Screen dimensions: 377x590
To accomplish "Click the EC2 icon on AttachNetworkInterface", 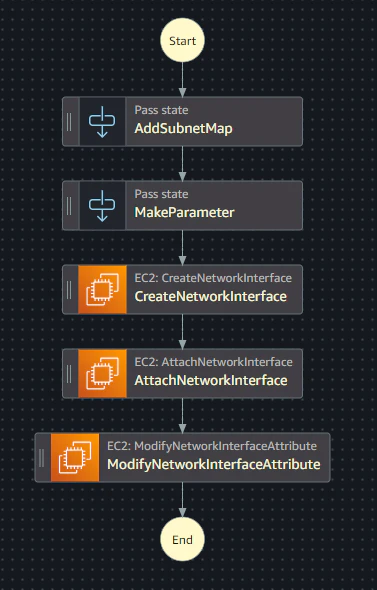I will [x=102, y=373].
